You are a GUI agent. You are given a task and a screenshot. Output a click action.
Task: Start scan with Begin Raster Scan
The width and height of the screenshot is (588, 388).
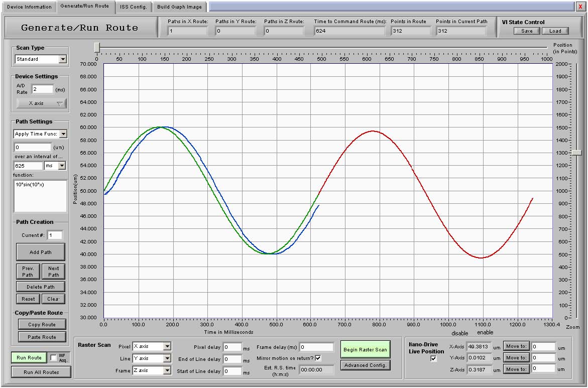(365, 349)
